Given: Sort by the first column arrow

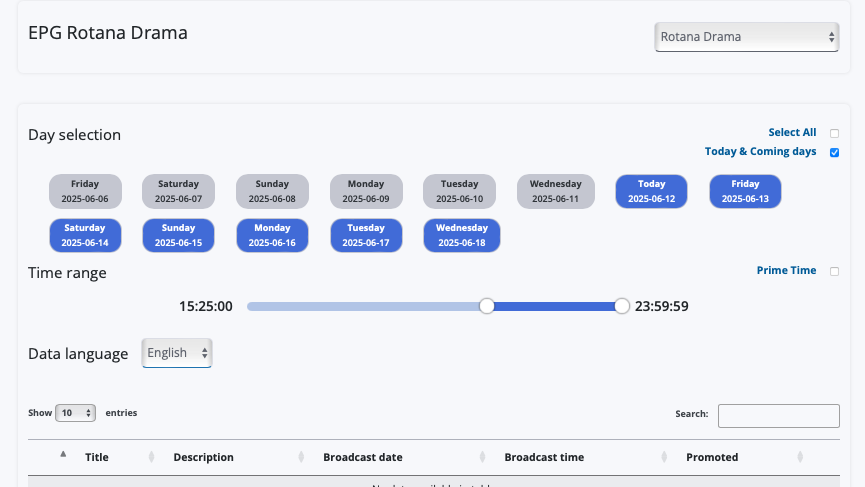Looking at the screenshot, I should coord(63,454).
